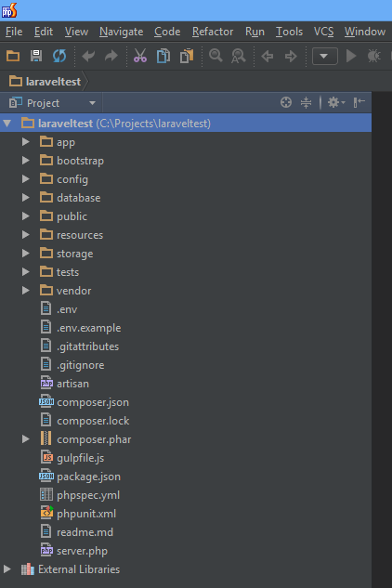392x588 pixels.
Task: Select the package.json file
Action: tap(88, 477)
